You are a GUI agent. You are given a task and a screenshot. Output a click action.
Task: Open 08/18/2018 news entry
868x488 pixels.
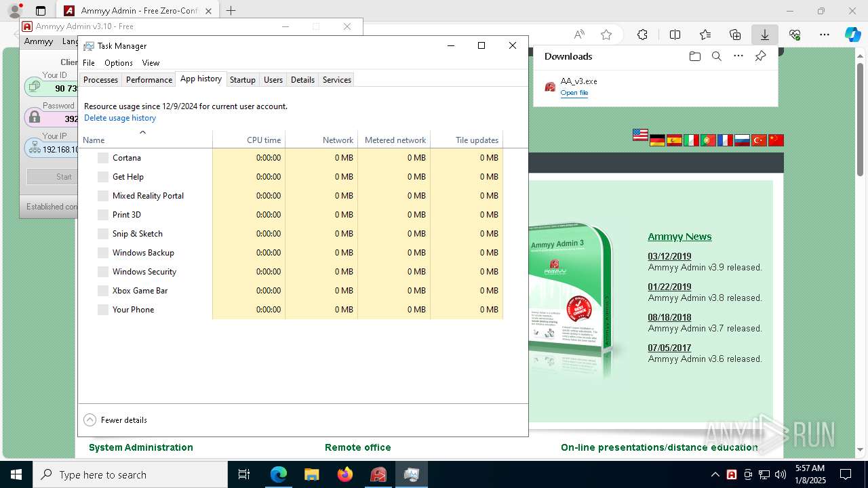point(669,317)
